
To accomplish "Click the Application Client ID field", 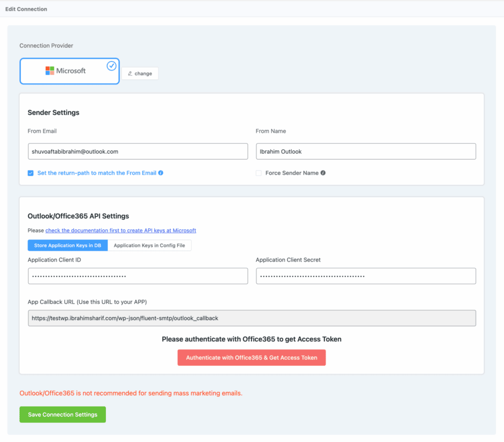I will click(x=138, y=276).
